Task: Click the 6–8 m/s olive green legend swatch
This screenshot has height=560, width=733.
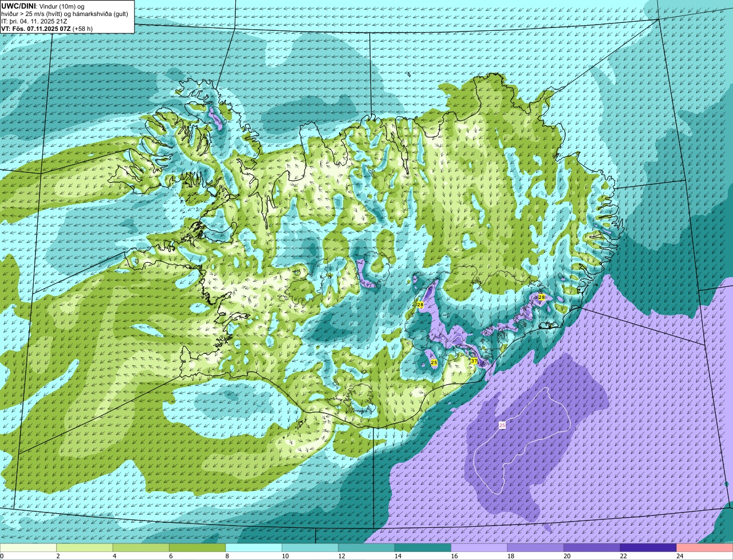Action: 198,547
